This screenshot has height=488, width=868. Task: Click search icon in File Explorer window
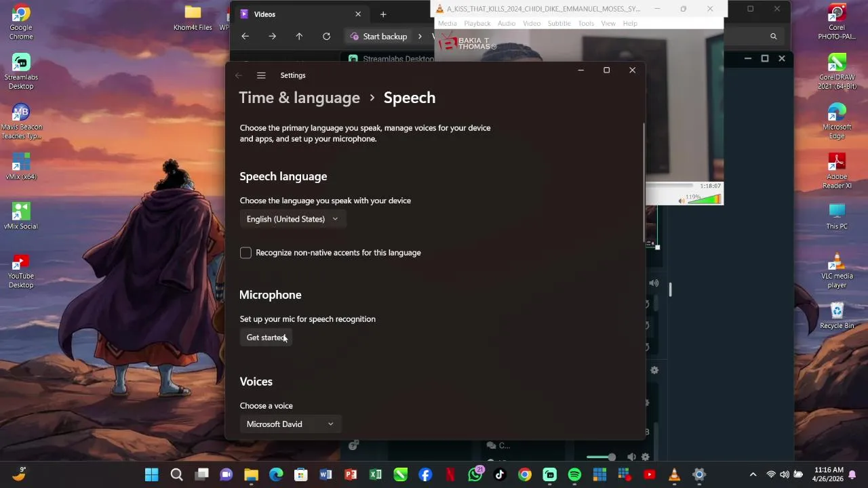(x=773, y=37)
